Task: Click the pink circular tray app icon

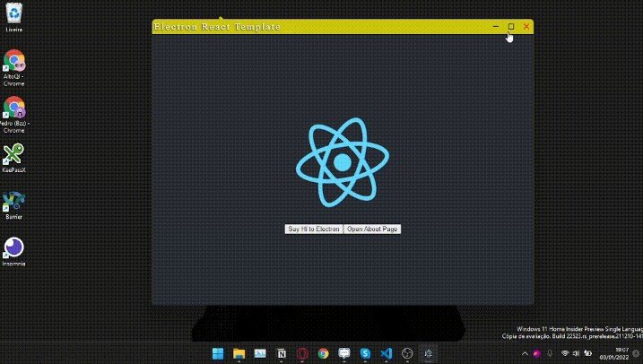Action: coord(537,353)
